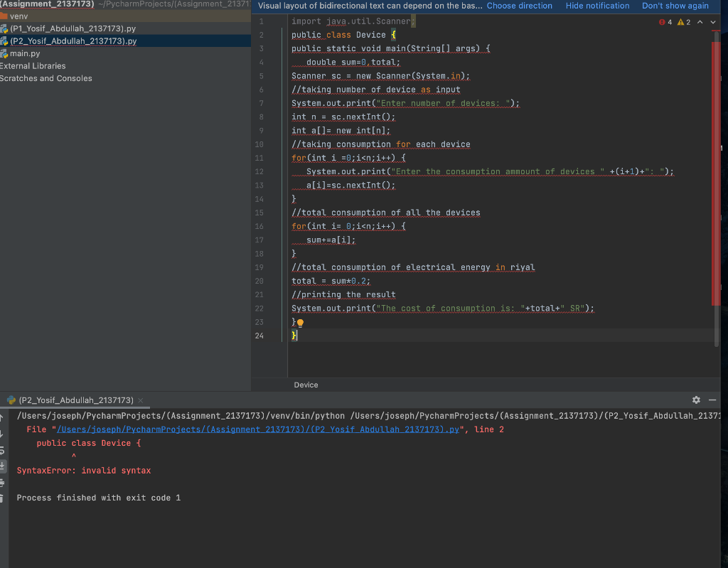Click 'int a[]= new int[n];' line
The width and height of the screenshot is (728, 568).
click(341, 131)
